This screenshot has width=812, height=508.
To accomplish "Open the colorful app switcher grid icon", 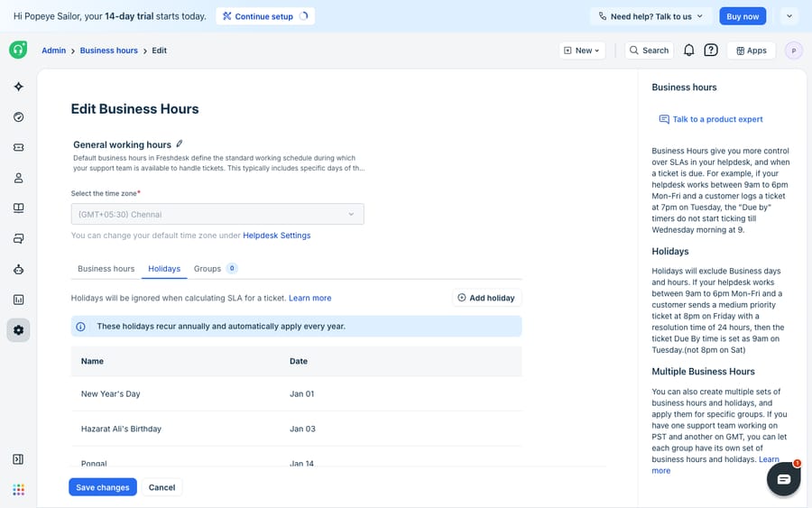I will (x=19, y=489).
